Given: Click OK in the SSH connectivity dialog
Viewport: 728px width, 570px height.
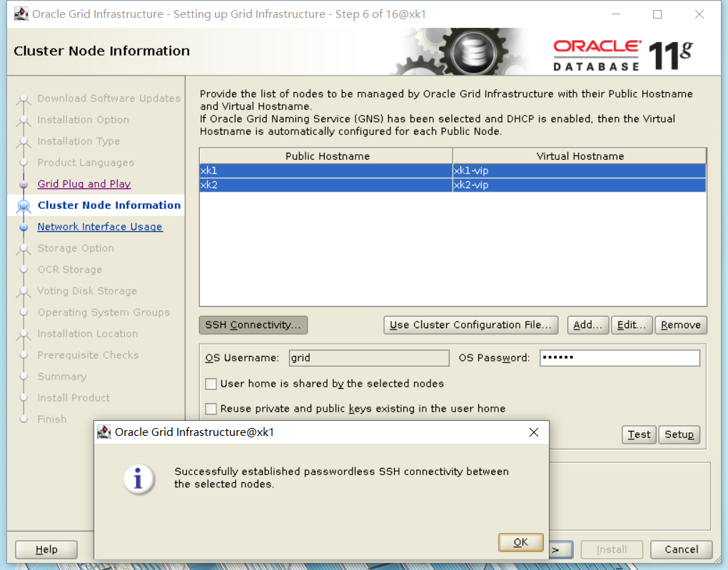Looking at the screenshot, I should 520,542.
